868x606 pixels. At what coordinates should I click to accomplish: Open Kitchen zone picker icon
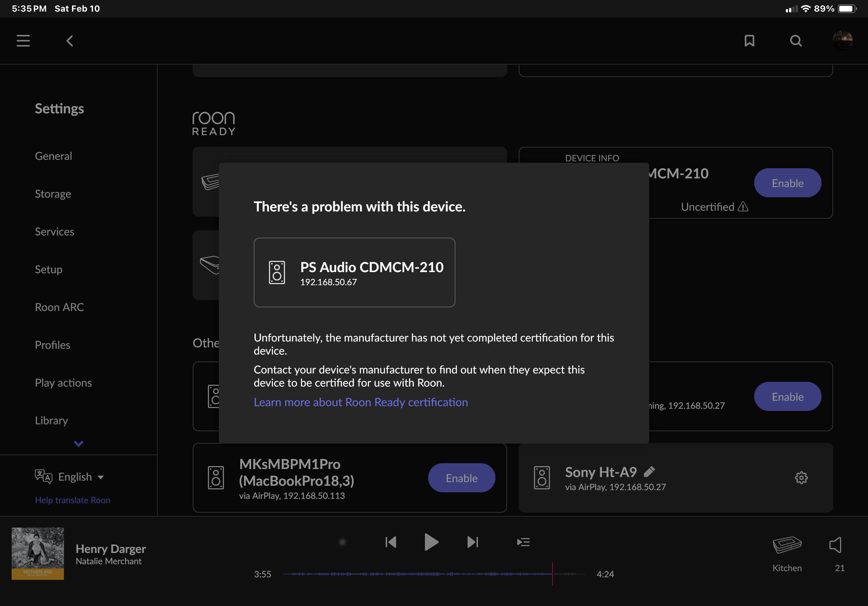787,545
